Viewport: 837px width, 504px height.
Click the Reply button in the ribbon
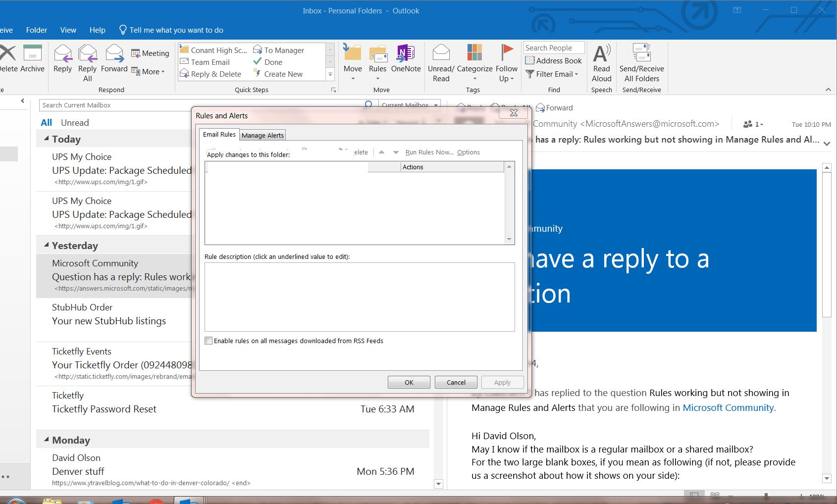coord(62,58)
